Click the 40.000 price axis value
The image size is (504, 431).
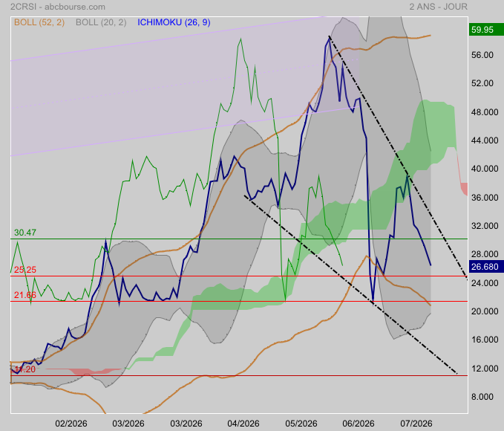485,169
